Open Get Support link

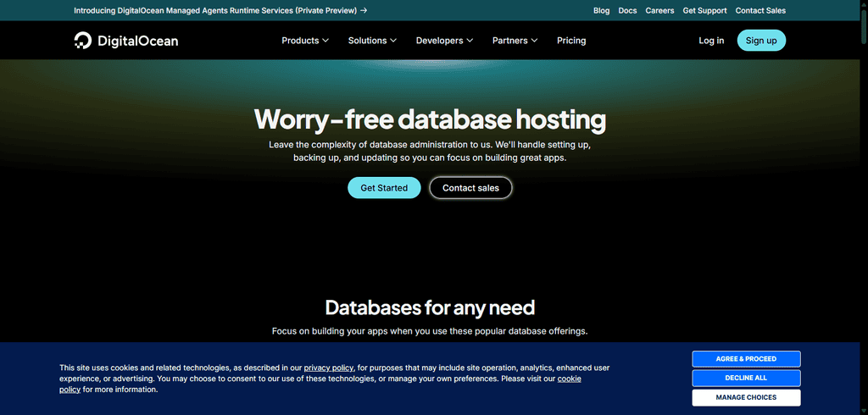pos(704,10)
